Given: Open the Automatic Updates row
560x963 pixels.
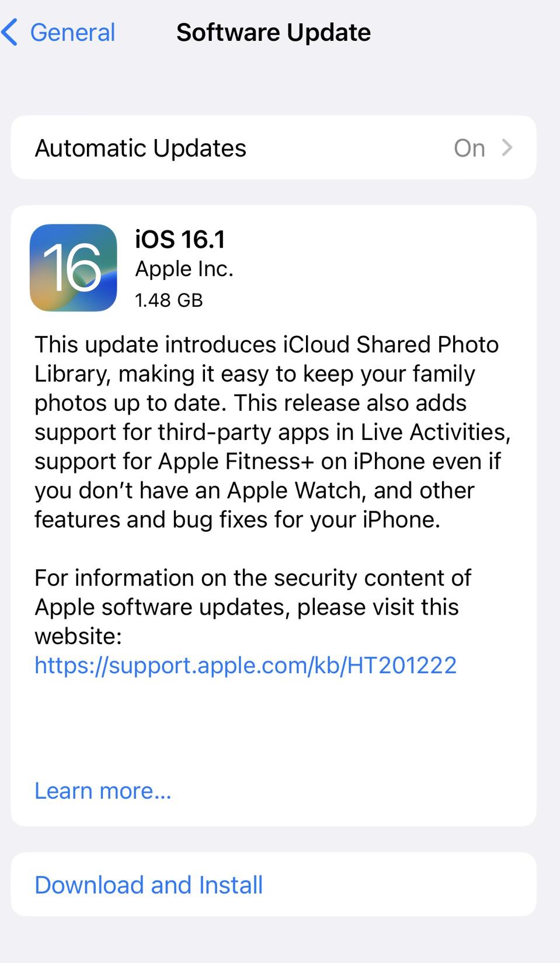Looking at the screenshot, I should [273, 148].
